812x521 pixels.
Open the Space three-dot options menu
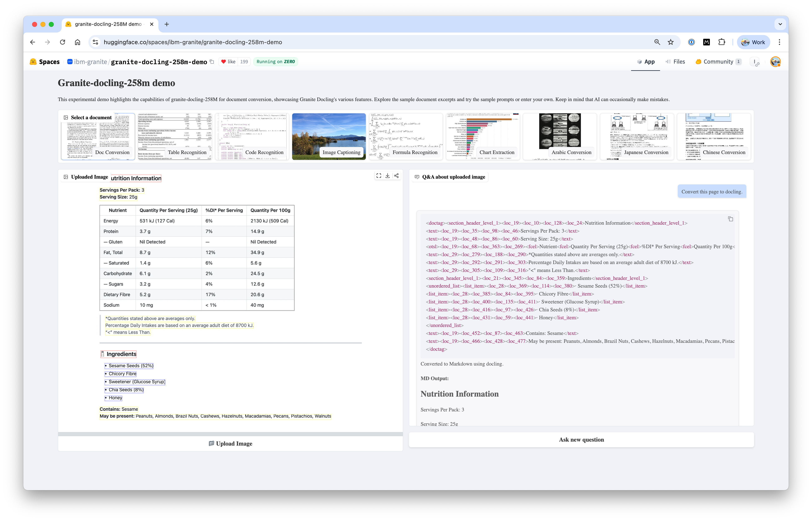(754, 61)
